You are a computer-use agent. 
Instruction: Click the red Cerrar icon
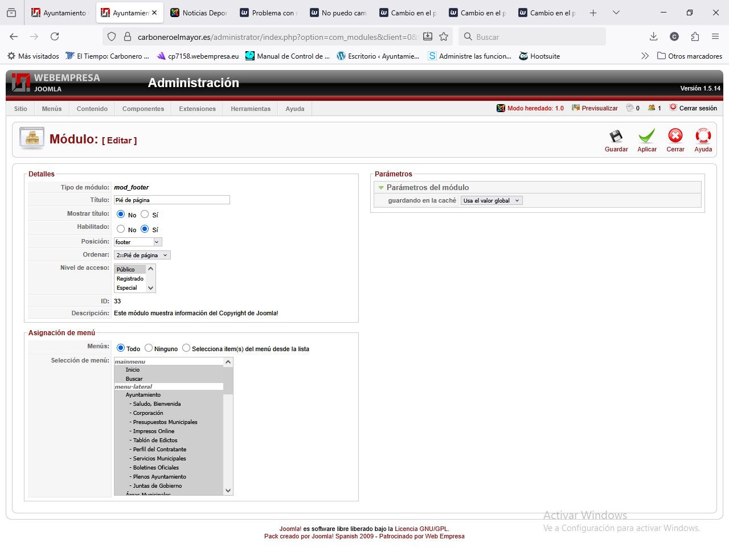pos(675,136)
